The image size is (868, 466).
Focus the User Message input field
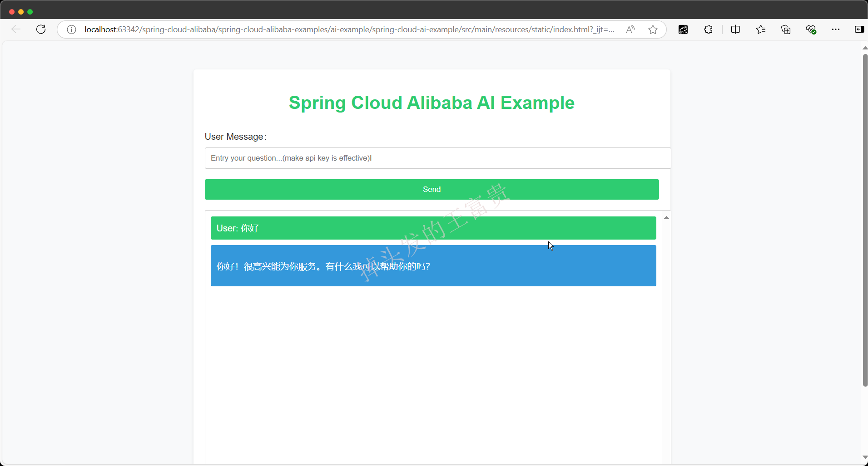point(438,158)
